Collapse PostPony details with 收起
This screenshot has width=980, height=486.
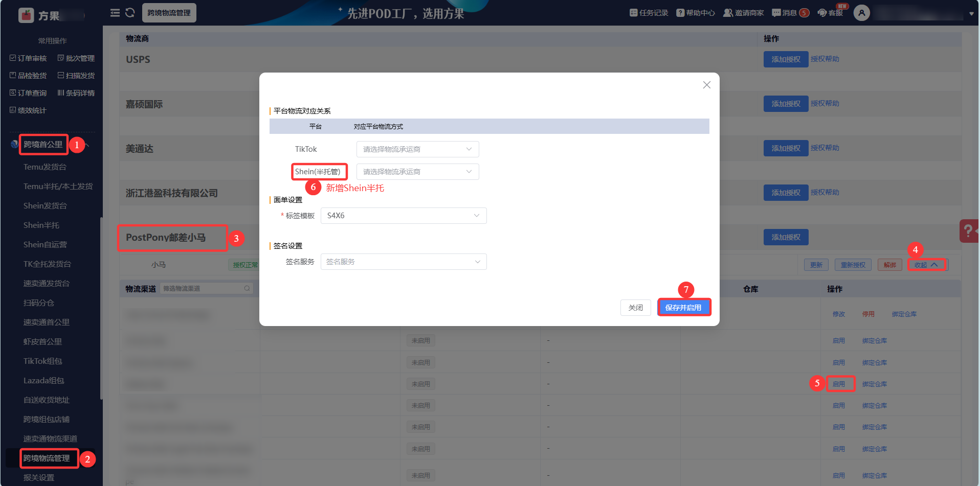[926, 265]
